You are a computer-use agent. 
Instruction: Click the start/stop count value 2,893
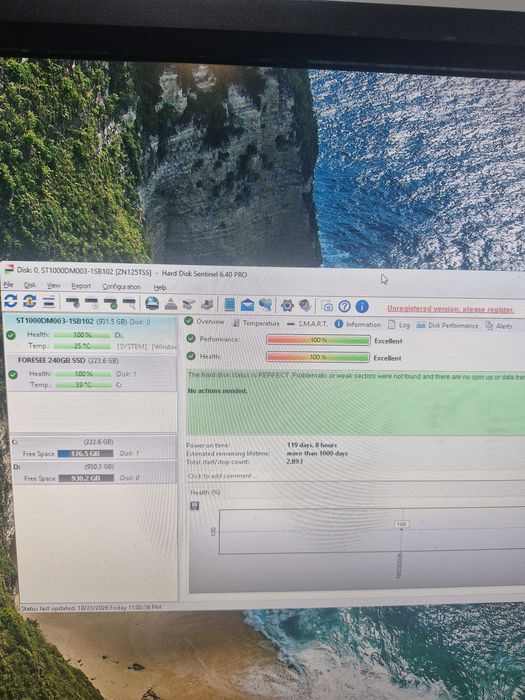(294, 461)
